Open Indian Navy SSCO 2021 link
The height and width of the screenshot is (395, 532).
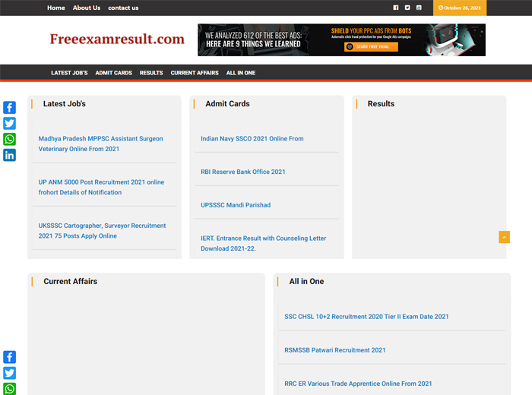[252, 139]
